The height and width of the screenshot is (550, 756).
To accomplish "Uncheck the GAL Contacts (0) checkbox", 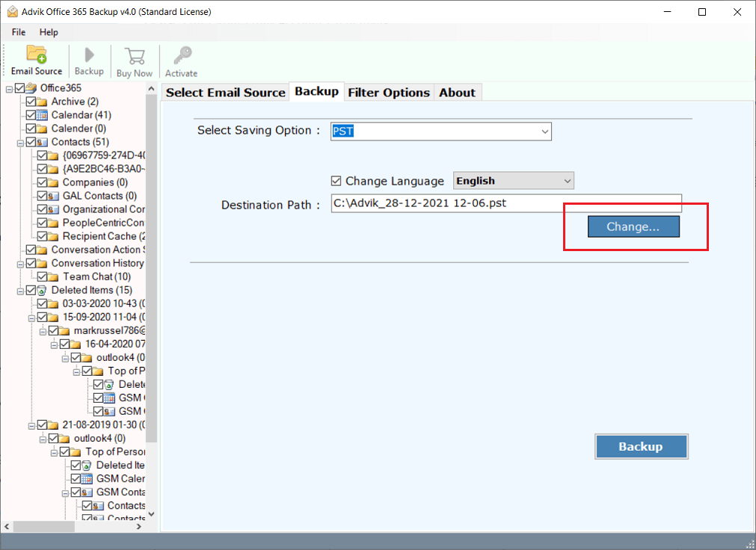I will click(42, 196).
